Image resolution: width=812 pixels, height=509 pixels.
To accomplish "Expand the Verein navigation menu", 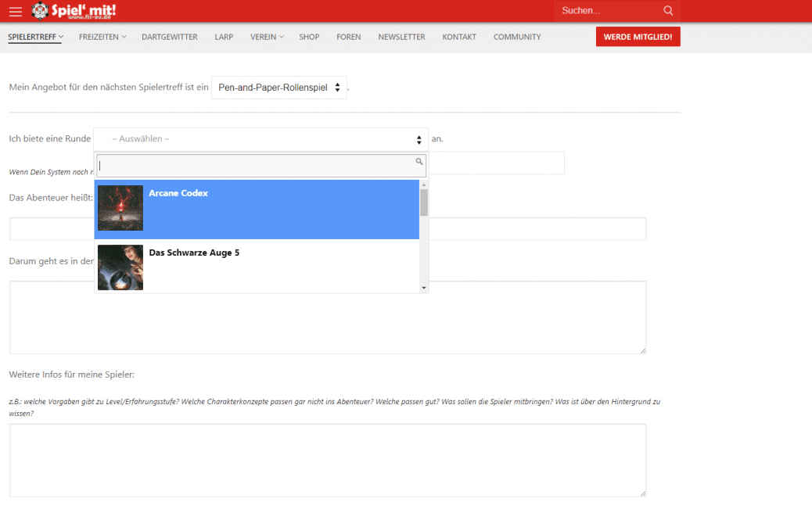I will pos(266,37).
